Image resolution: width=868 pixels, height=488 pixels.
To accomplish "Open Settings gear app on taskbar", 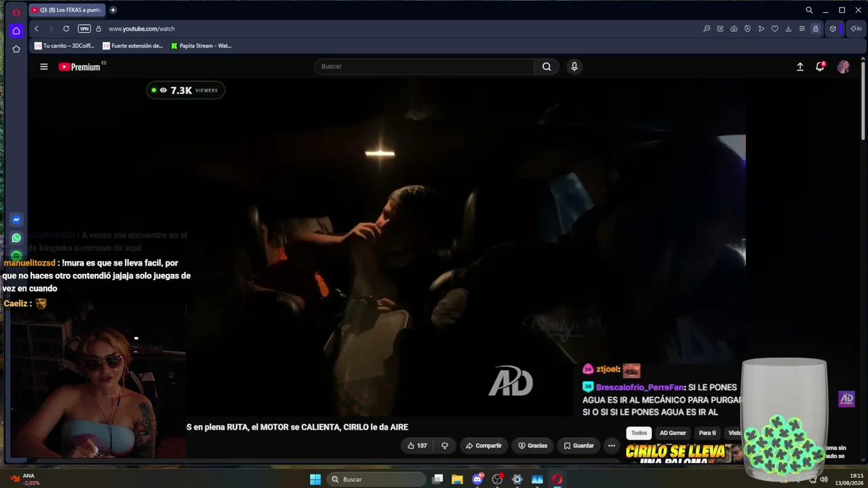I will (x=517, y=479).
